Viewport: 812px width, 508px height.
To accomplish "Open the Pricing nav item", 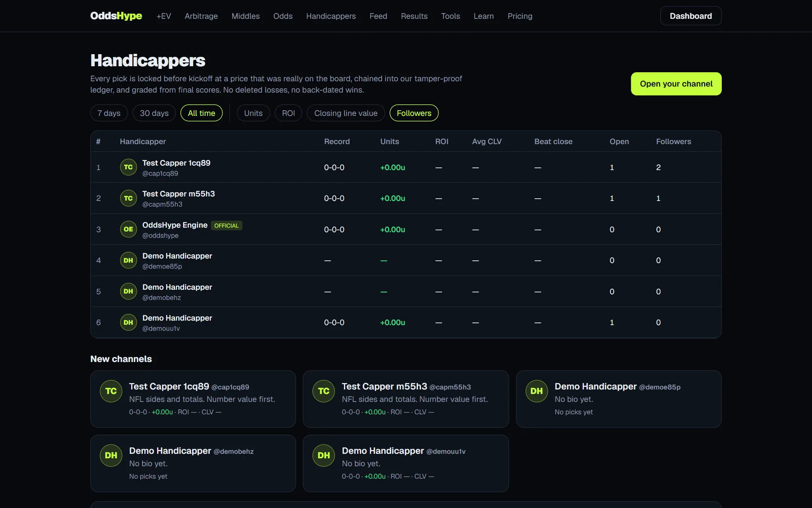I will (x=520, y=16).
